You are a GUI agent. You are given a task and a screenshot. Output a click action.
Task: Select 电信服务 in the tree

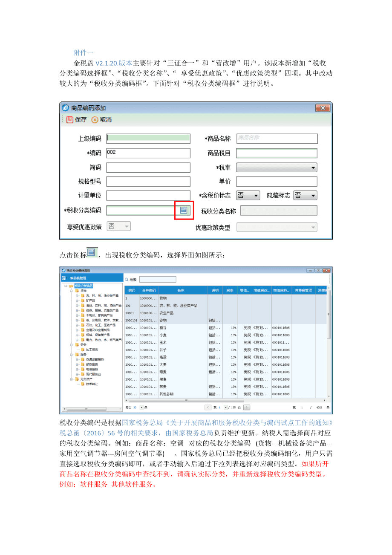coord(92,369)
